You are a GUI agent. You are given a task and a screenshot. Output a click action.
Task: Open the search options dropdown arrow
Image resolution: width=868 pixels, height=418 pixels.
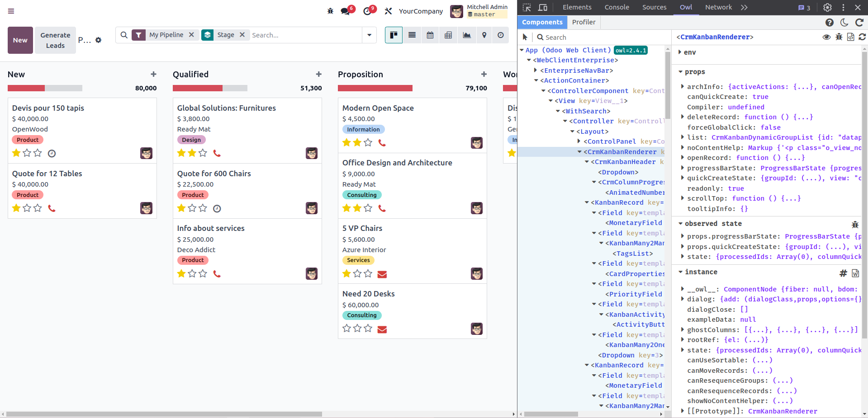(x=369, y=35)
